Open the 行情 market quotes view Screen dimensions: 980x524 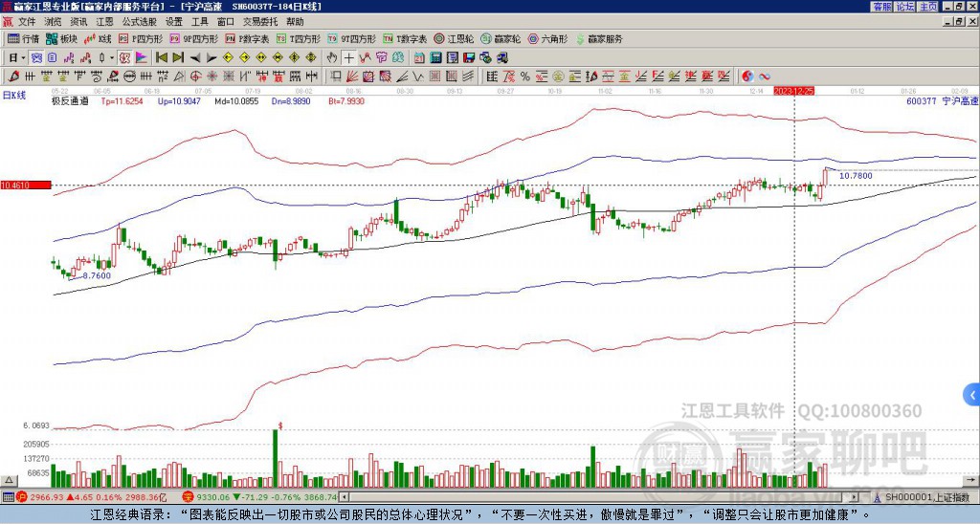coord(23,38)
